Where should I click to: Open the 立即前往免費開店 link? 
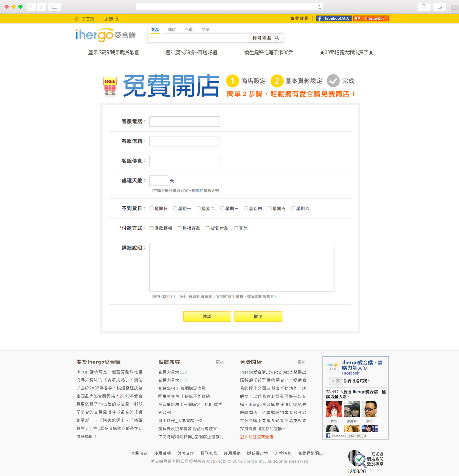[256, 437]
